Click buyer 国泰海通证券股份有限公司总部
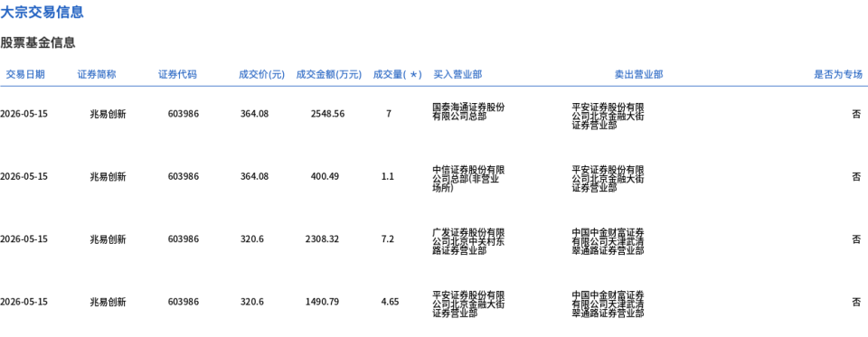 pyautogui.click(x=468, y=111)
